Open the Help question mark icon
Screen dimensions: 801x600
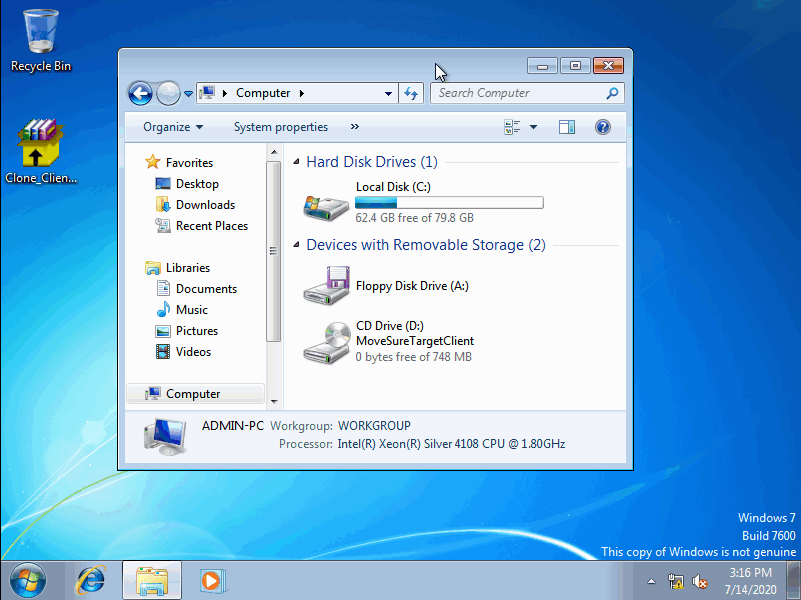pos(603,127)
